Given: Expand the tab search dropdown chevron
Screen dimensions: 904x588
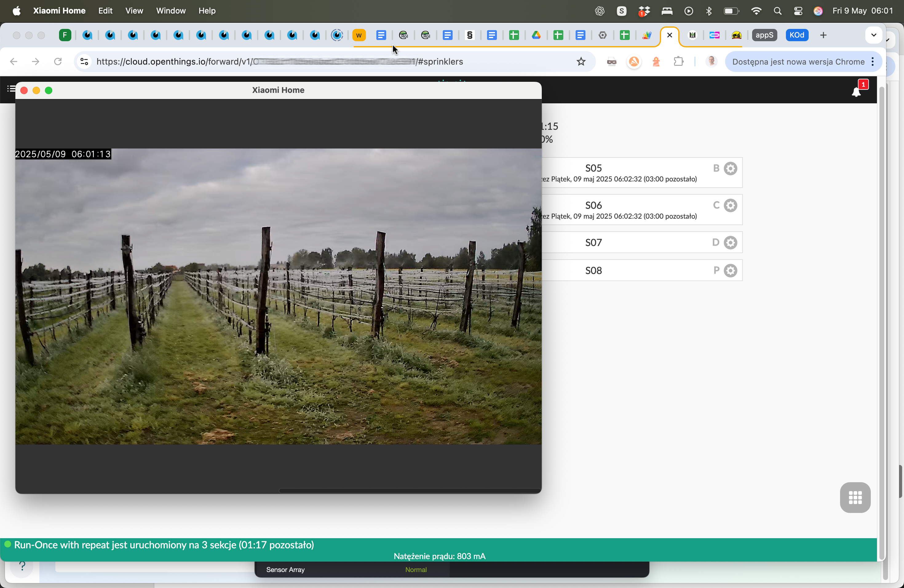Looking at the screenshot, I should (874, 35).
